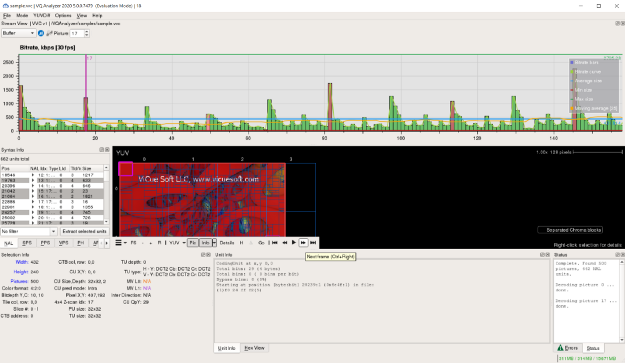Open the Options menu
Screen dimensions: 625x363
[x=63, y=16]
